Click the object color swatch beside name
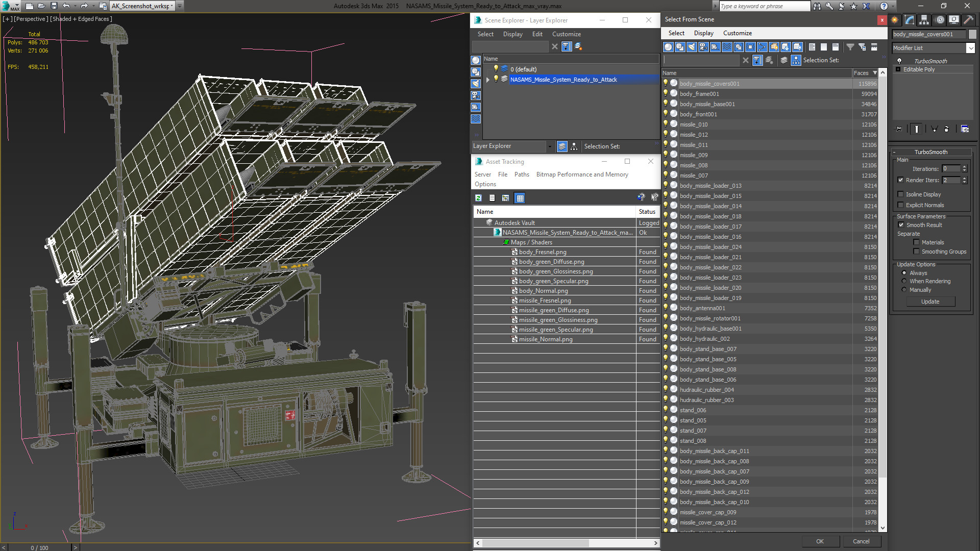980x551 pixels. pos(972,34)
